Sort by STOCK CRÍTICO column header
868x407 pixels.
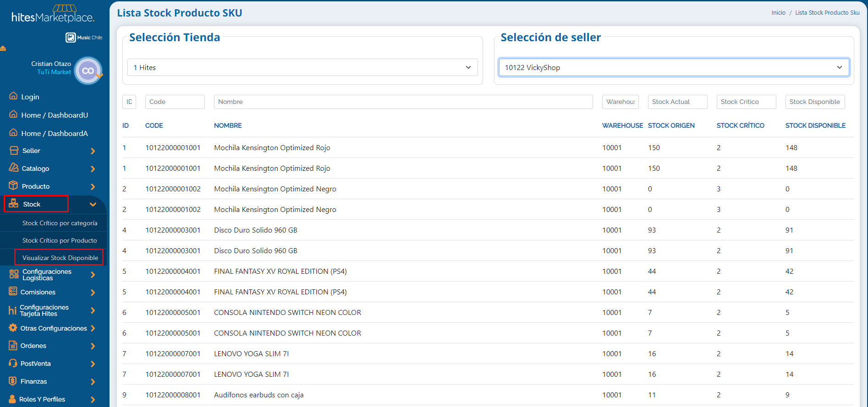(x=740, y=125)
